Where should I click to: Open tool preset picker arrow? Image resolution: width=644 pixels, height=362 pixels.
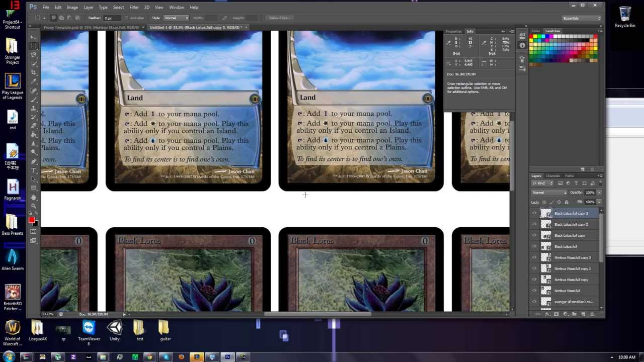(x=45, y=18)
